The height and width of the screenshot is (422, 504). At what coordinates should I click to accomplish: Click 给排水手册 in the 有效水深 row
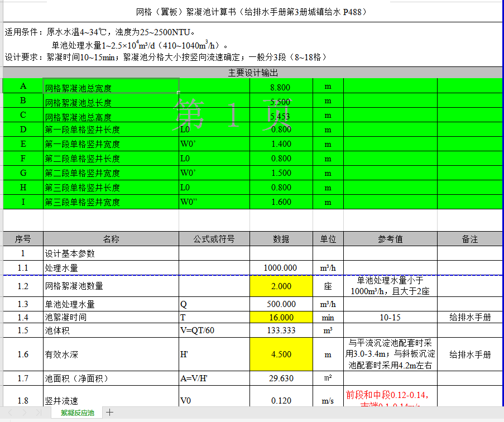469,354
